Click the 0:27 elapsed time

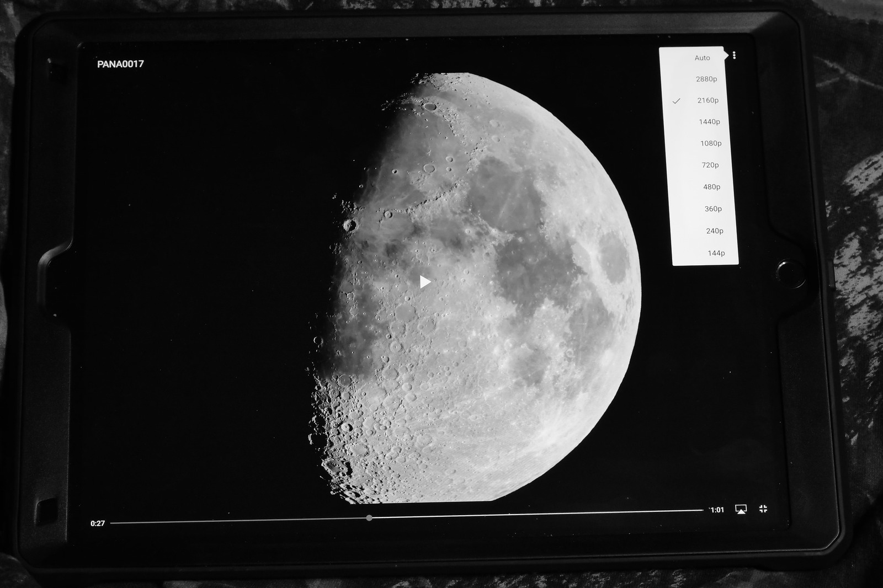[98, 523]
